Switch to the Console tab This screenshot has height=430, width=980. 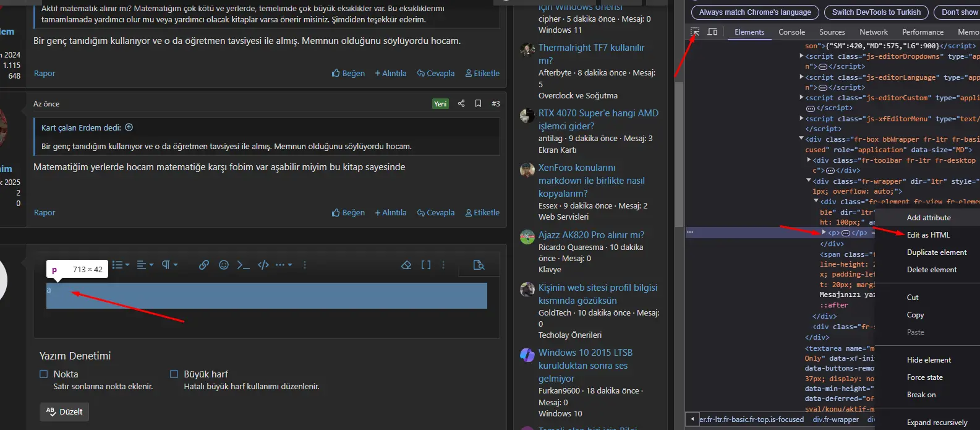[791, 32]
